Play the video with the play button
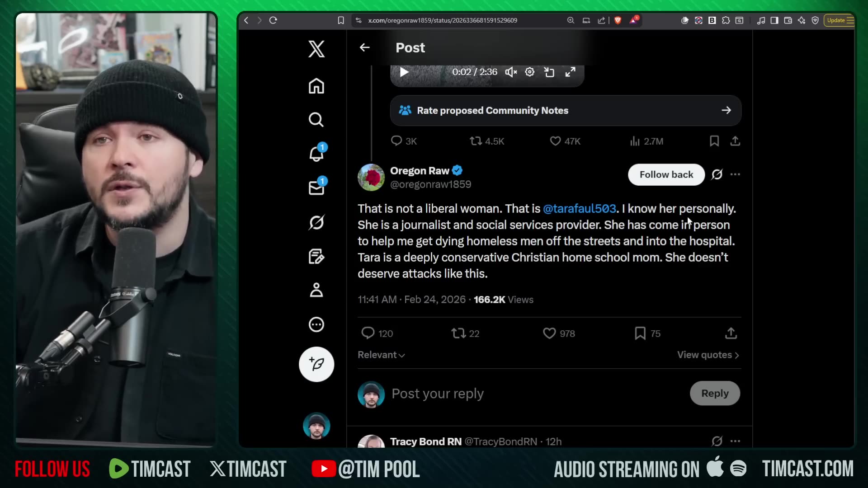 click(x=404, y=72)
